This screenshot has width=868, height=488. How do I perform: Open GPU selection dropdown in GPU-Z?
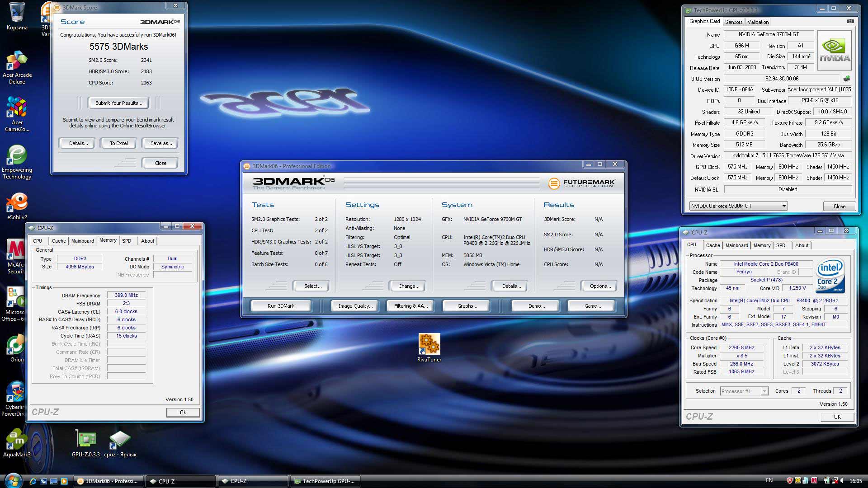click(x=738, y=206)
